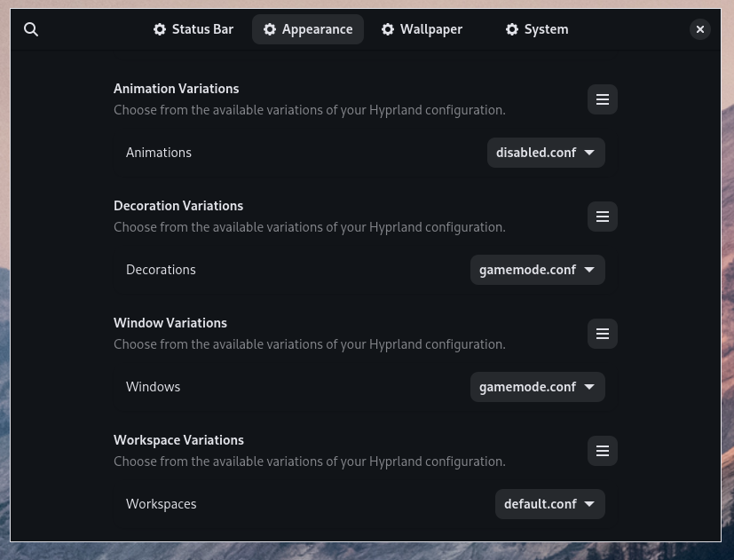Click the Workspace Variations section heading
The width and height of the screenshot is (734, 560).
point(178,440)
